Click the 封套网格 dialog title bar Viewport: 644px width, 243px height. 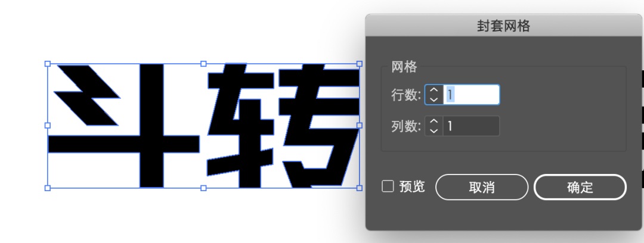(503, 26)
